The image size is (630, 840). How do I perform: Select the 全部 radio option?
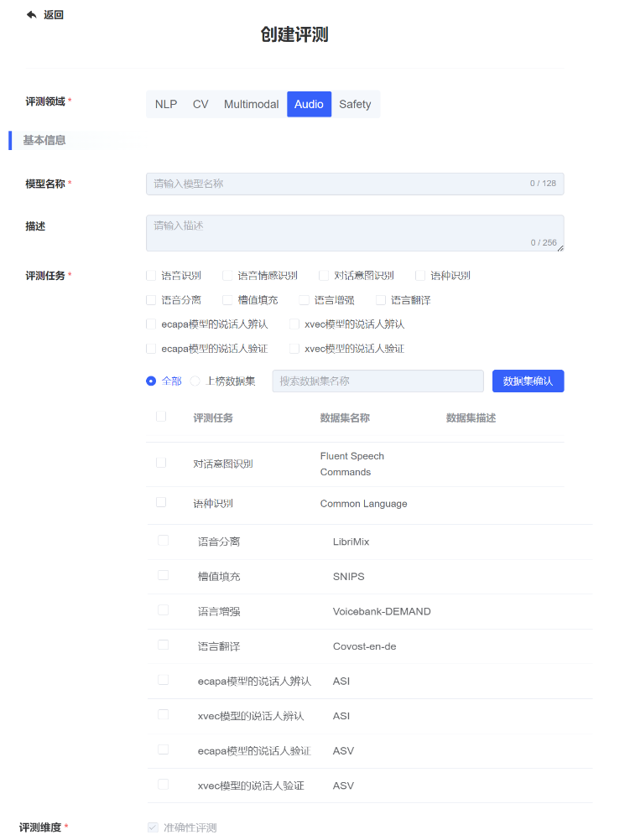point(151,381)
